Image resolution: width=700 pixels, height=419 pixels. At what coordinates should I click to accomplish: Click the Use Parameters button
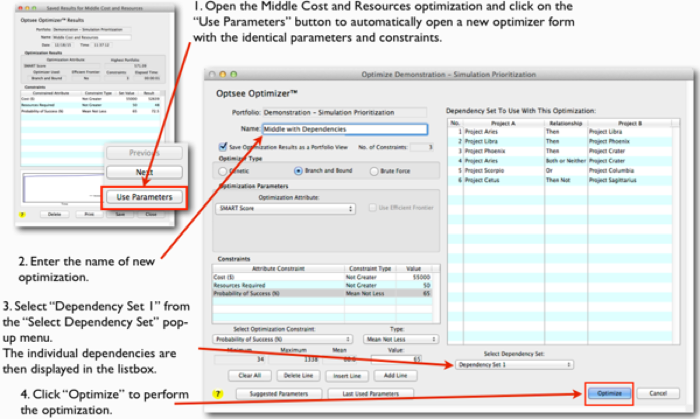click(146, 197)
